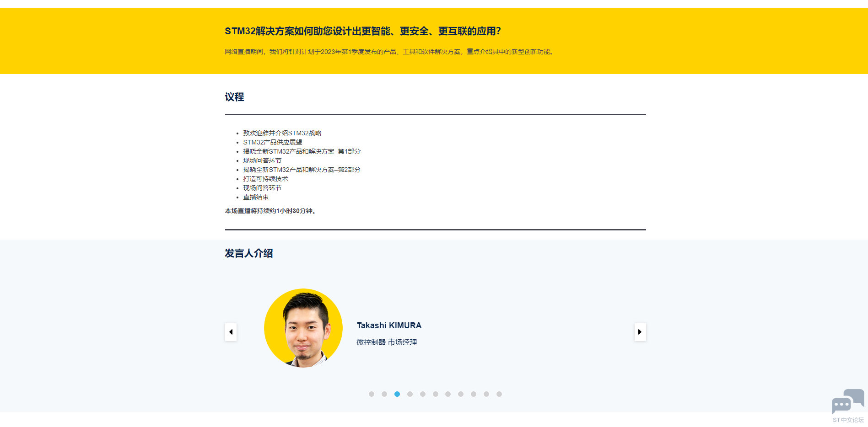This screenshot has height=427, width=868.
Task: Jump to the second carousel dot
Action: pyautogui.click(x=384, y=394)
